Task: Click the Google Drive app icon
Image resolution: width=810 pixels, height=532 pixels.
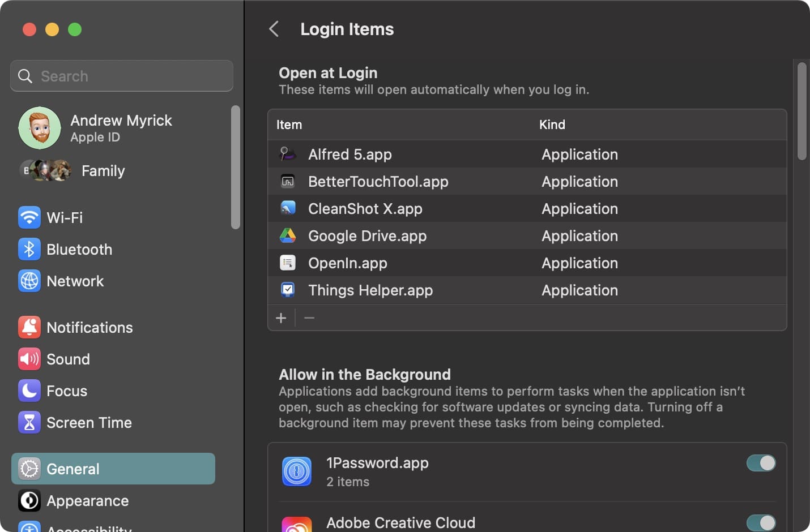Action: (288, 235)
